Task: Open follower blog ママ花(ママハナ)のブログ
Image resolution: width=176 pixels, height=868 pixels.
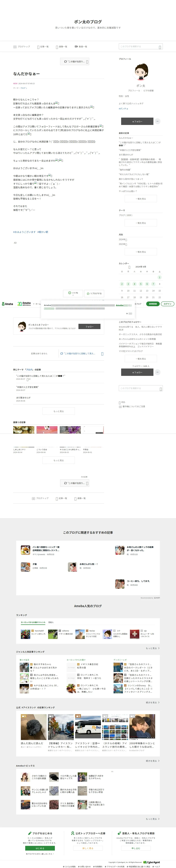Action: tap(131, 351)
